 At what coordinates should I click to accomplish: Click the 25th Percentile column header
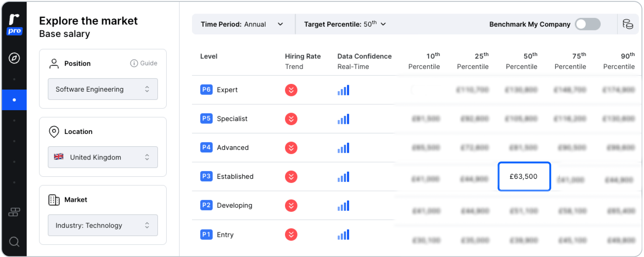click(x=473, y=61)
